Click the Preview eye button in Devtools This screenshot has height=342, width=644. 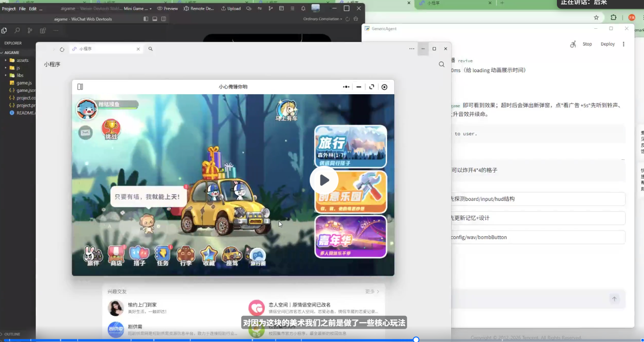pos(168,8)
